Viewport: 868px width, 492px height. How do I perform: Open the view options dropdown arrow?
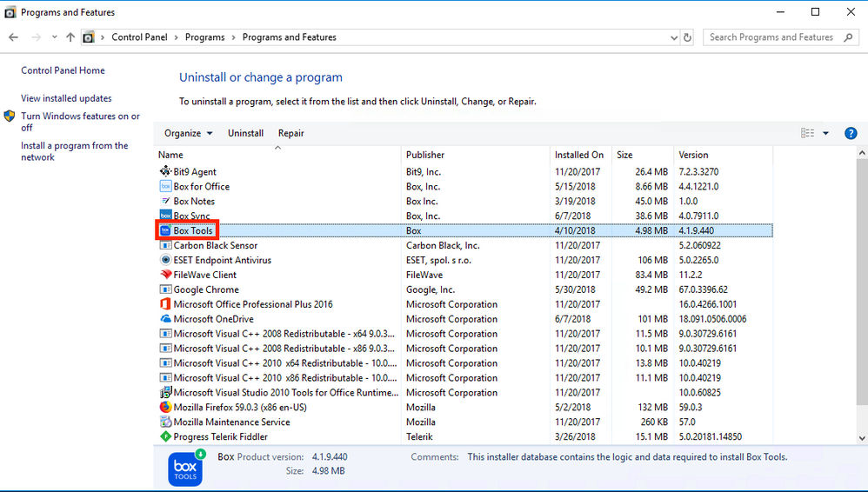tap(825, 133)
